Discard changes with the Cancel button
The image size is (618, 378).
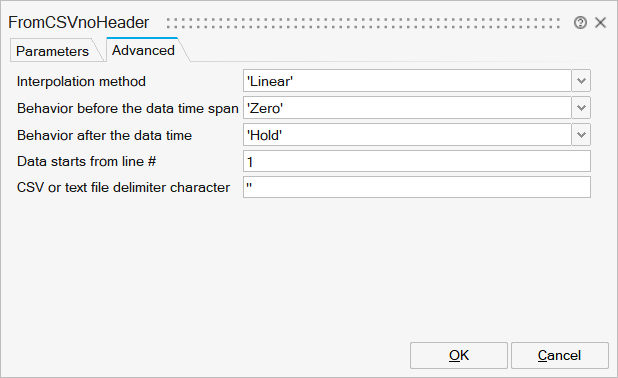pyautogui.click(x=560, y=356)
